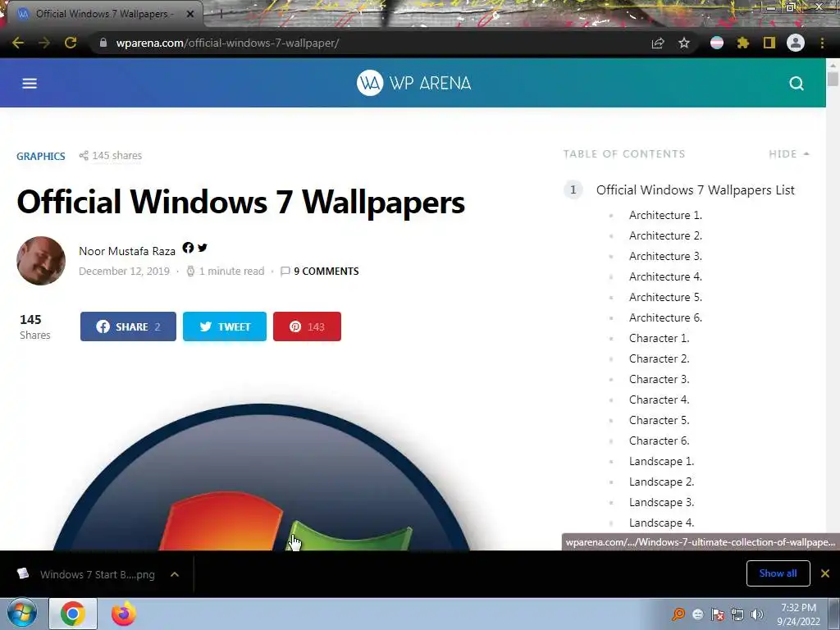840x630 pixels.
Task: Reload the current page
Action: 71,43
